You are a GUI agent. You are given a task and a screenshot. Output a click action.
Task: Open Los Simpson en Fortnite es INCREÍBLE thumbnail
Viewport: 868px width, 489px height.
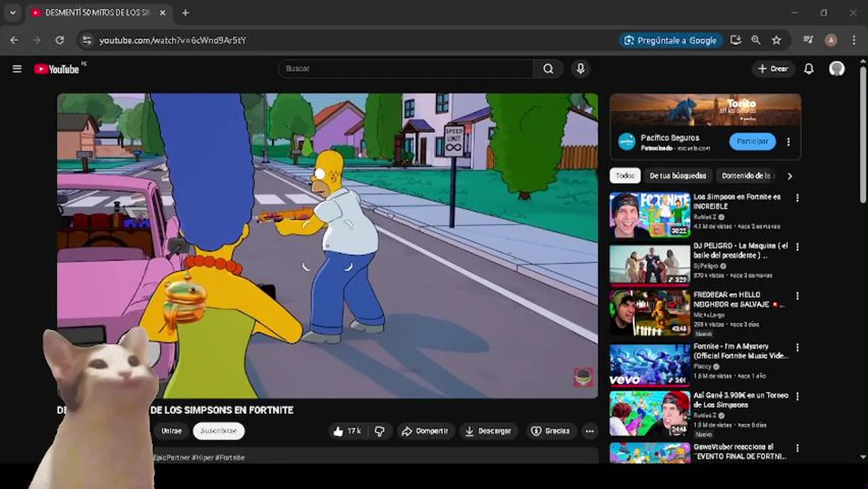click(x=650, y=215)
